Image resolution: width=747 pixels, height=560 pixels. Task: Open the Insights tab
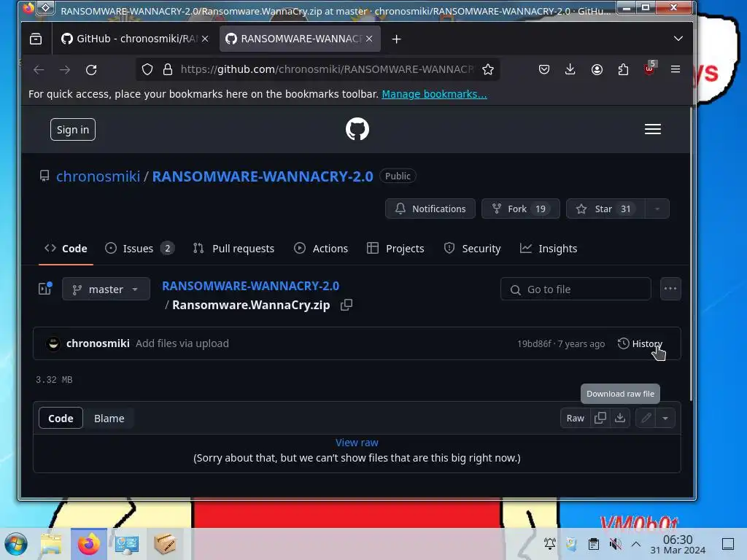point(549,249)
